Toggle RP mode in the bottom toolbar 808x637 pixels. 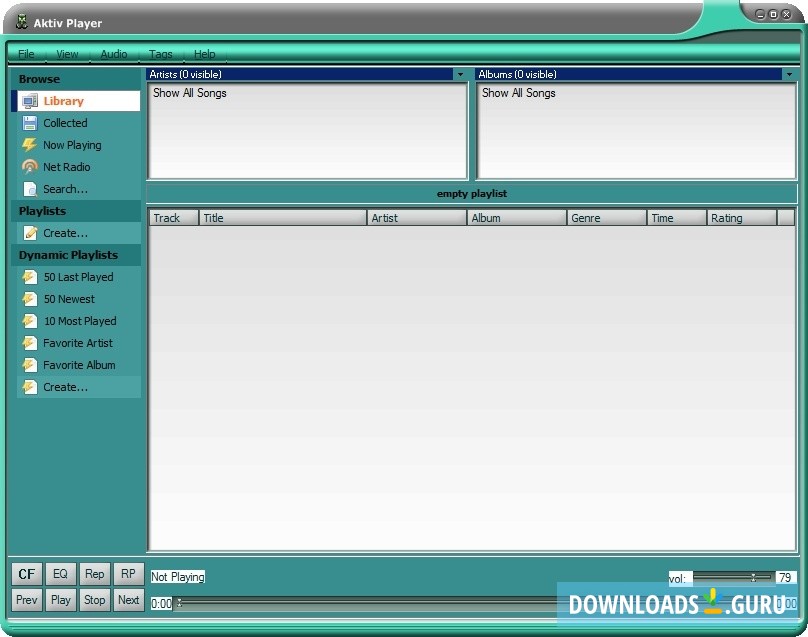pos(128,573)
